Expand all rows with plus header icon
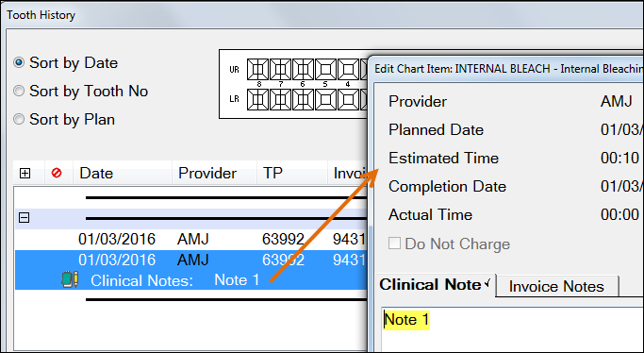Image resolution: width=644 pixels, height=353 pixels. click(x=25, y=174)
